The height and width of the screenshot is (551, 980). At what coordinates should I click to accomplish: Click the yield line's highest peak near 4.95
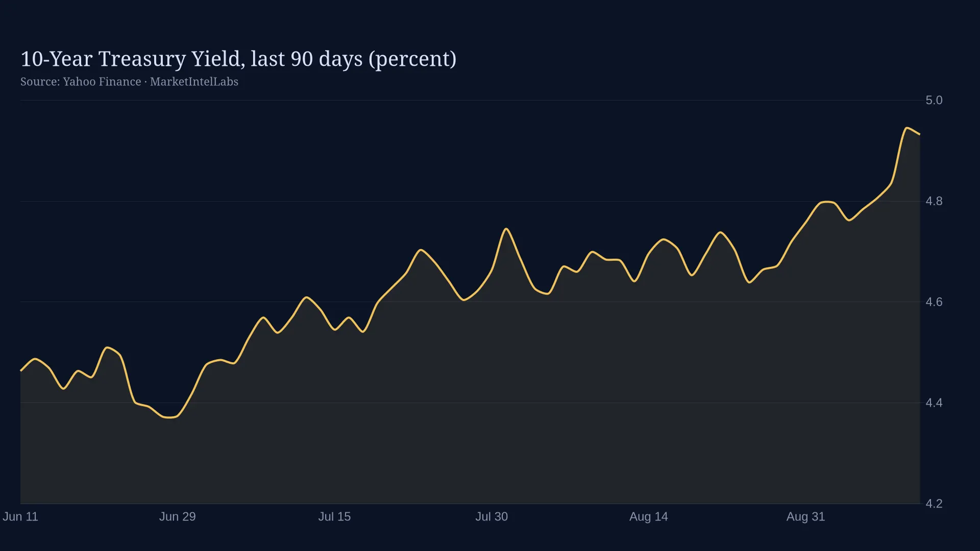(x=906, y=128)
